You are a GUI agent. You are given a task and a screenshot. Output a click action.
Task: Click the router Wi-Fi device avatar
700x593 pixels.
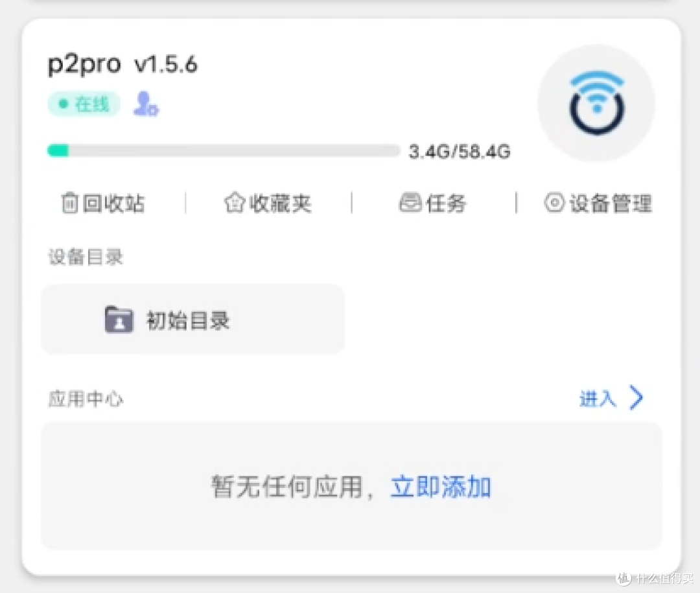(x=596, y=103)
